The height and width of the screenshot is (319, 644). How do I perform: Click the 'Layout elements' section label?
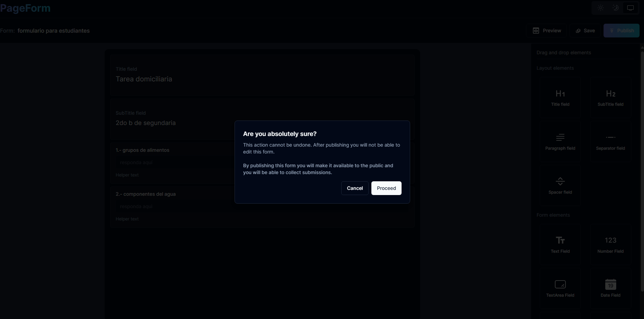tap(555, 68)
